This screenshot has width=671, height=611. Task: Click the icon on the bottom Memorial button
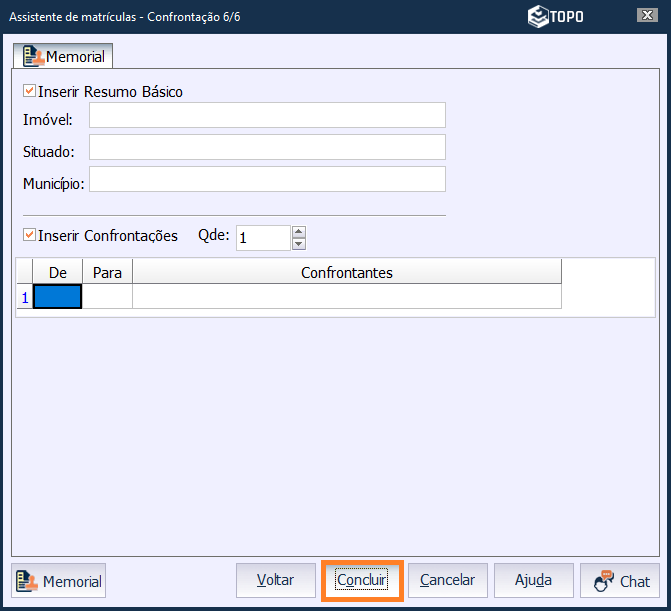click(27, 581)
